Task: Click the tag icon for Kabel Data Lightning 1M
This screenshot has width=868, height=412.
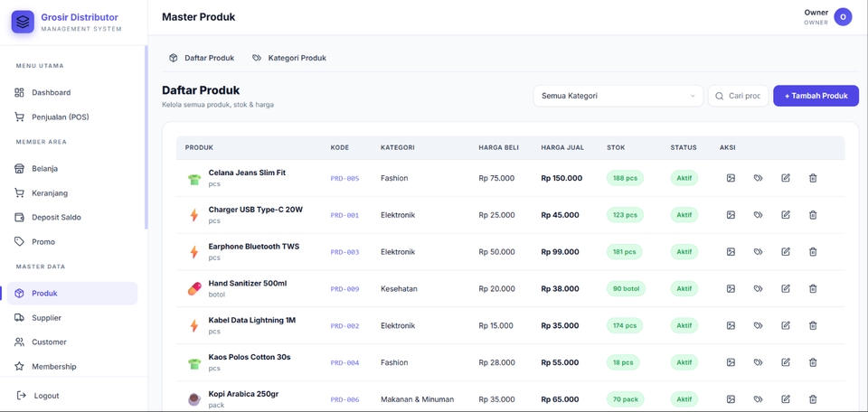Action: point(758,326)
